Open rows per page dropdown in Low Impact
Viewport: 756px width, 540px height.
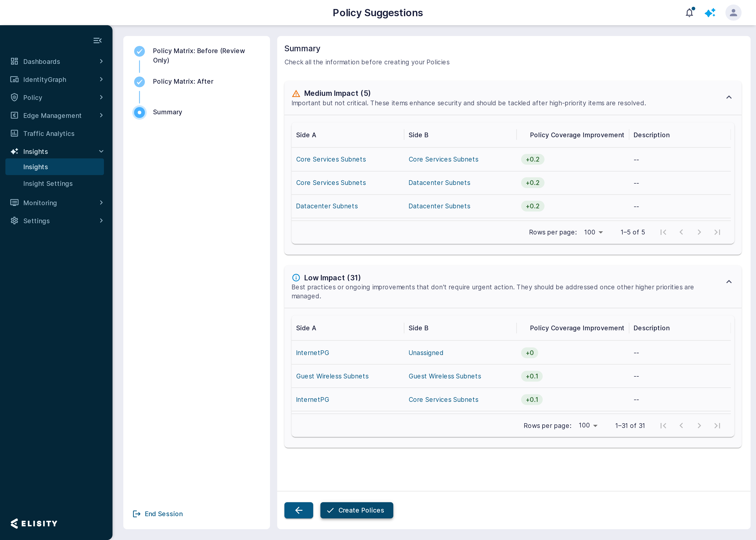(588, 425)
